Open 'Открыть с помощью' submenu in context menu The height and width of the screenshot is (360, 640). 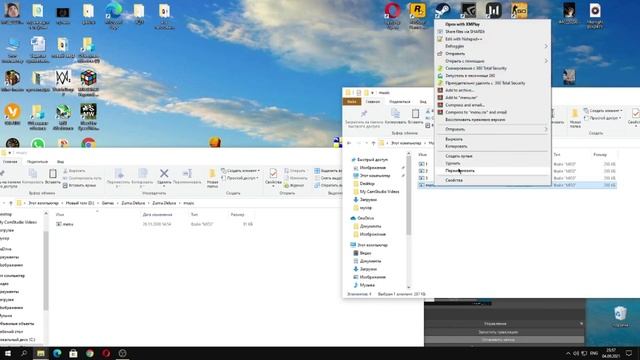(x=493, y=61)
